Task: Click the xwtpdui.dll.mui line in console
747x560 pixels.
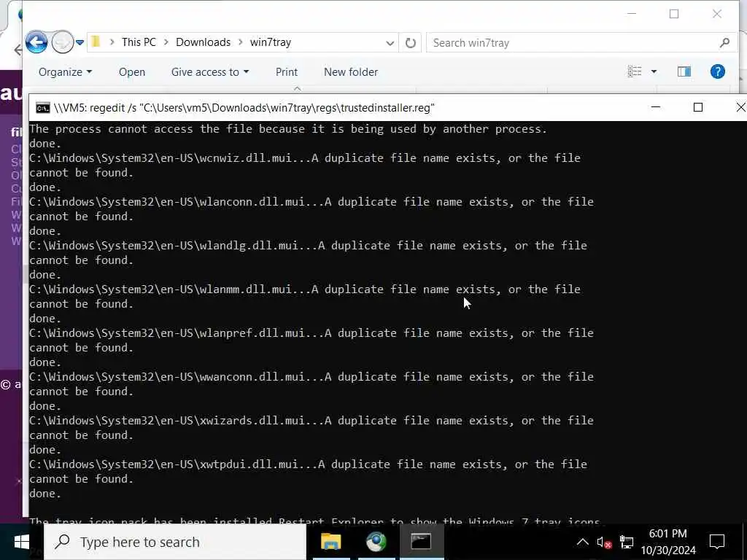Action: point(309,464)
